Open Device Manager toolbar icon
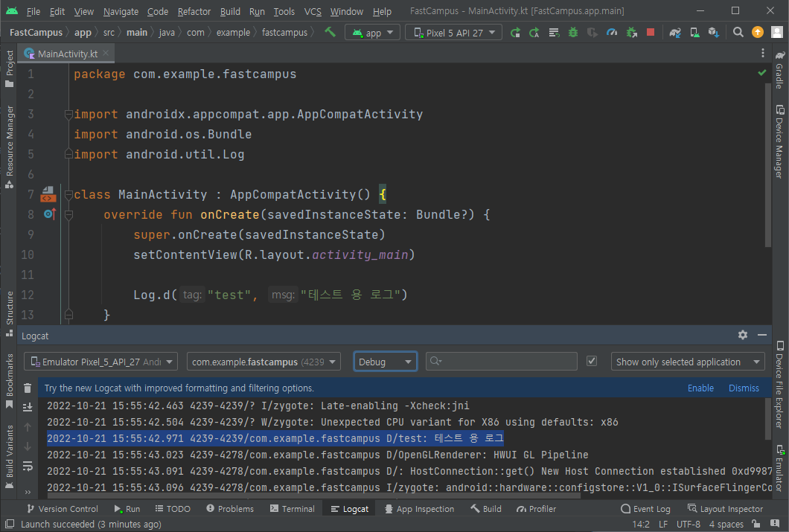The width and height of the screenshot is (789, 532). pyautogui.click(x=694, y=33)
